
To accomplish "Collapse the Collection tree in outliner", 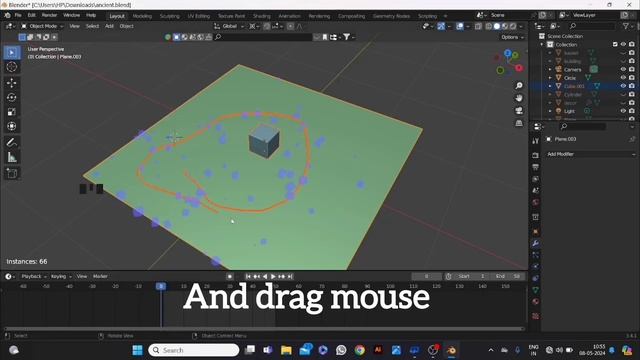I will (x=542, y=44).
